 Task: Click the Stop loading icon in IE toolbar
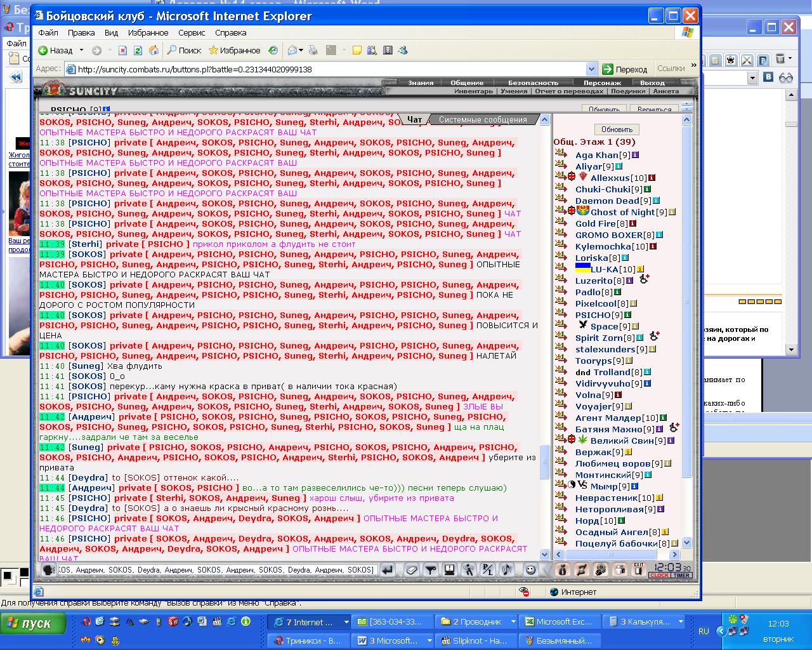pyautogui.click(x=122, y=50)
